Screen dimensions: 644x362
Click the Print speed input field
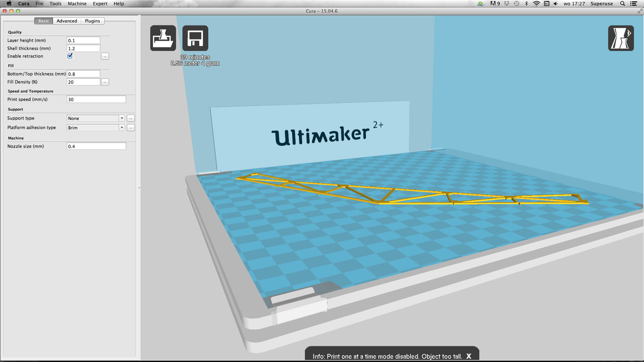pos(96,99)
